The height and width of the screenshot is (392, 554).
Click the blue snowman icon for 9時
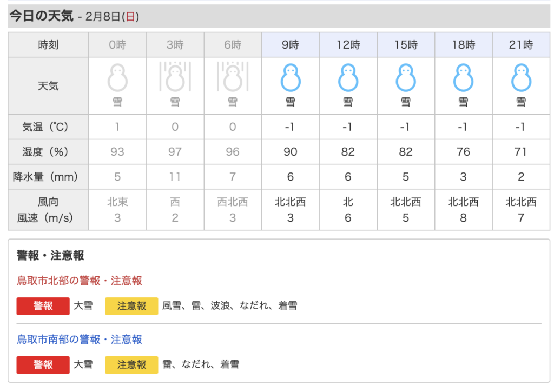click(x=290, y=78)
